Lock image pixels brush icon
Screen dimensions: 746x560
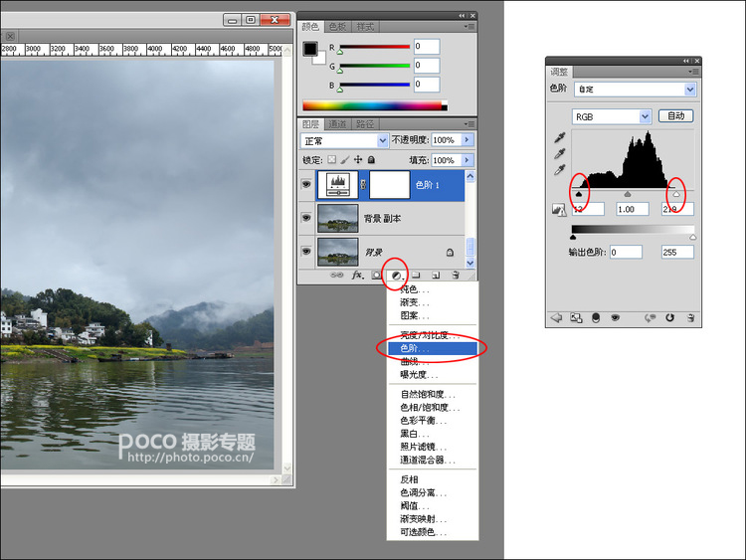click(x=345, y=160)
